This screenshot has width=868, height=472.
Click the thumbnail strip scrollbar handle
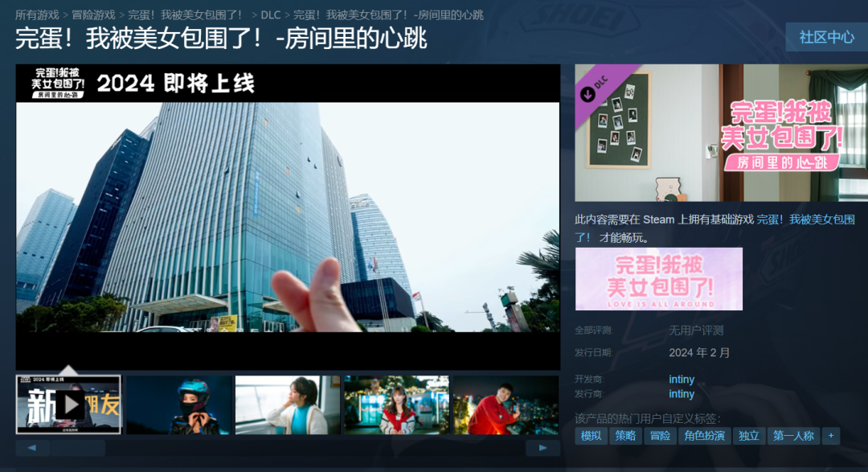point(77,448)
